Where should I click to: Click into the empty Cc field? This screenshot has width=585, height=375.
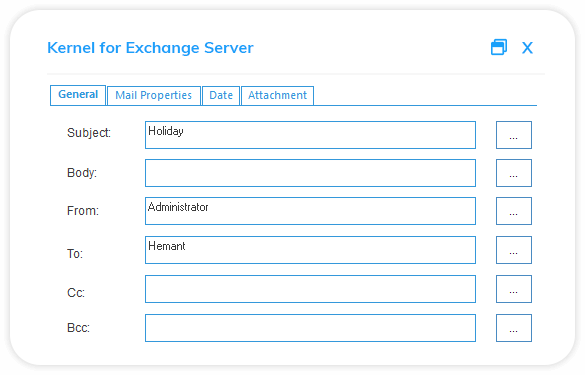click(310, 289)
